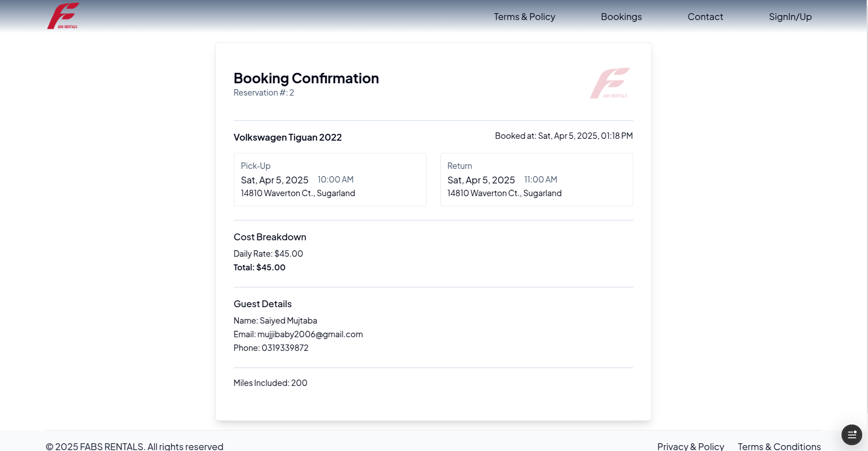Click the Reservation #: 2 text
This screenshot has width=868, height=451.
[x=264, y=93]
